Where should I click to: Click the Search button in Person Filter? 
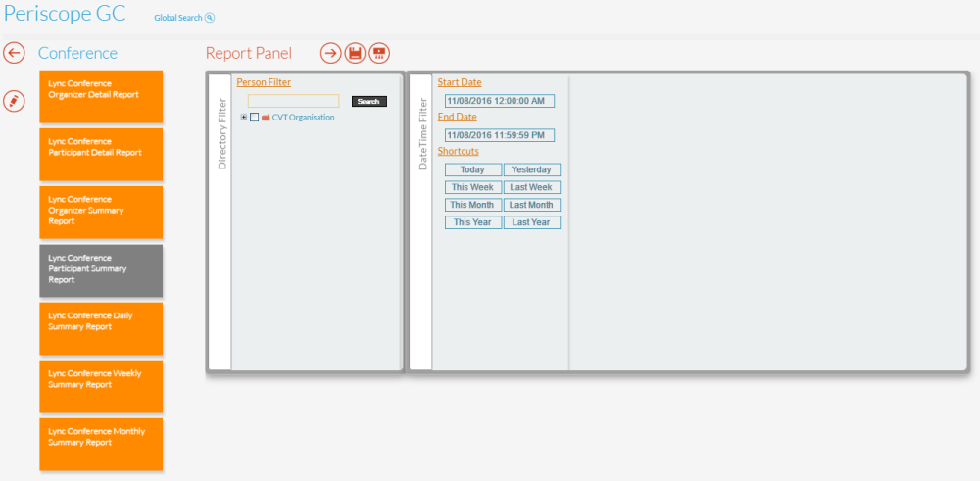369,101
